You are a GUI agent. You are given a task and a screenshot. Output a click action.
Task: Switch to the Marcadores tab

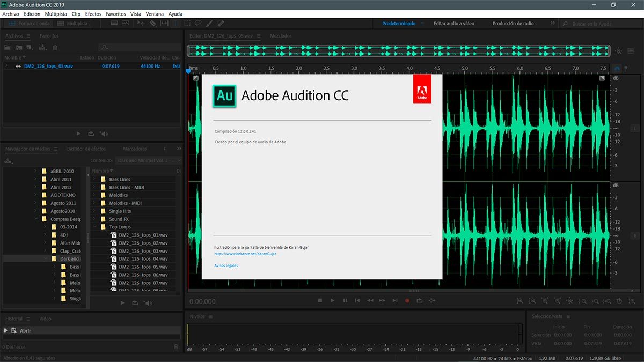[x=135, y=149]
